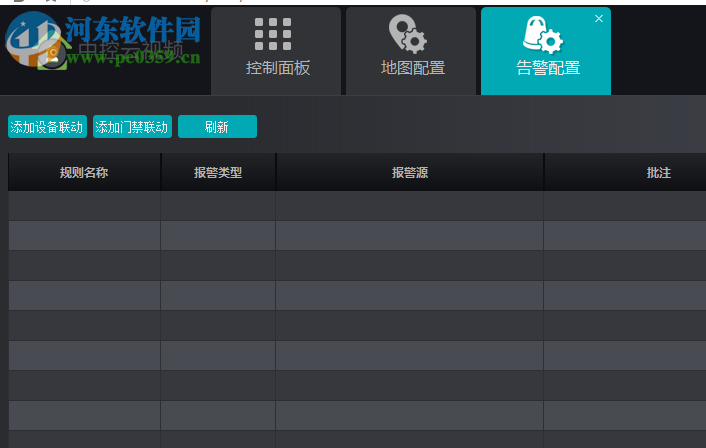Image resolution: width=706 pixels, height=448 pixels.
Task: Click the 报警源 column header
Action: point(410,172)
